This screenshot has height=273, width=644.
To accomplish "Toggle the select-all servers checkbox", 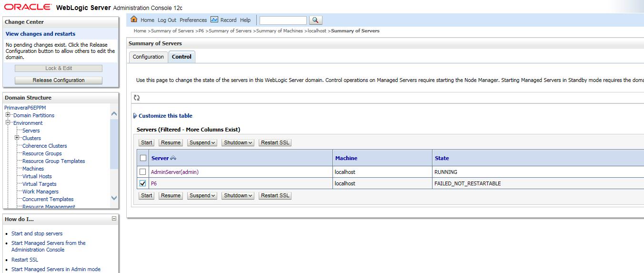I will tap(143, 158).
